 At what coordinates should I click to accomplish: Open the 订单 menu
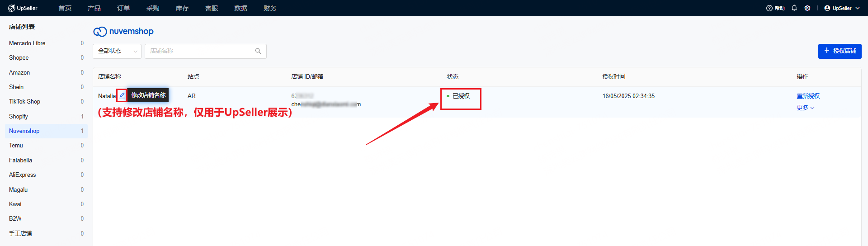(x=123, y=8)
